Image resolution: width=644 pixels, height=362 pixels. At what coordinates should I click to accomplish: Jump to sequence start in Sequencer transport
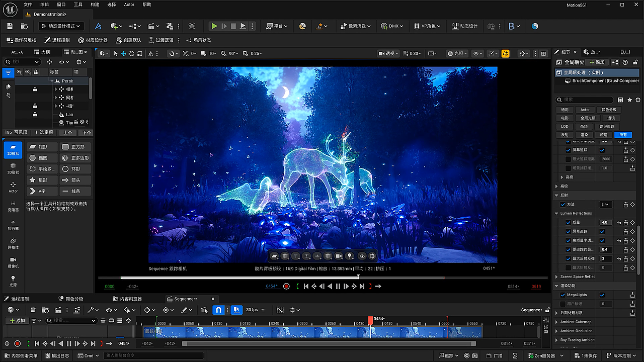(x=37, y=343)
